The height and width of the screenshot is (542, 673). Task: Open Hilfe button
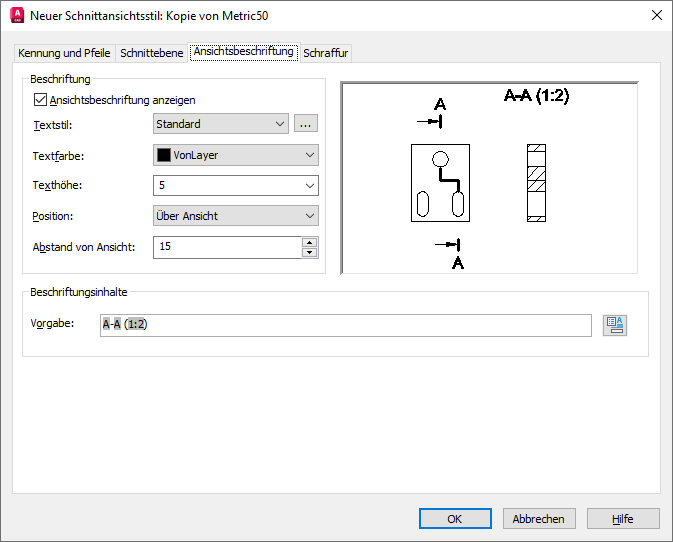tap(623, 519)
